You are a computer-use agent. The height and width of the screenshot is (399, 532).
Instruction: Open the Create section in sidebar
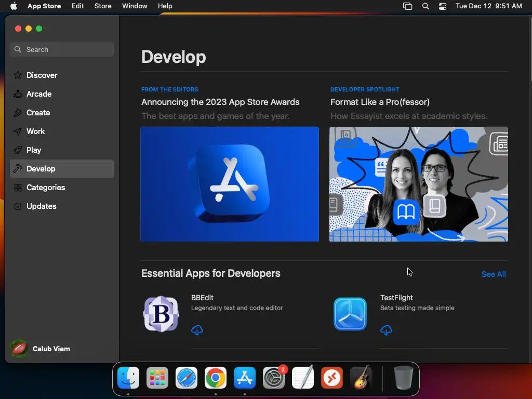pos(62,113)
